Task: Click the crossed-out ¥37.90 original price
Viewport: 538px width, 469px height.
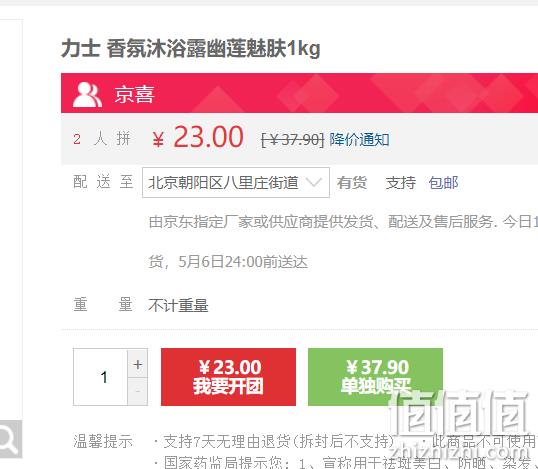Action: point(292,140)
